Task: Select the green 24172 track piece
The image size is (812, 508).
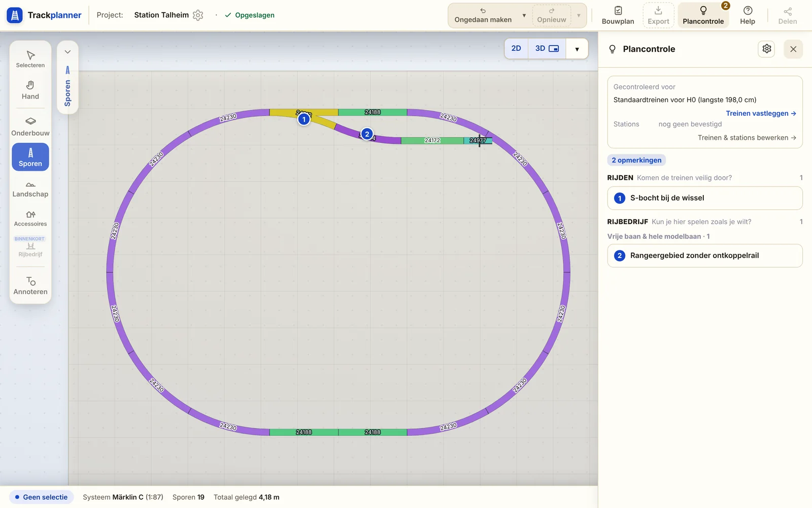Action: pos(432,141)
